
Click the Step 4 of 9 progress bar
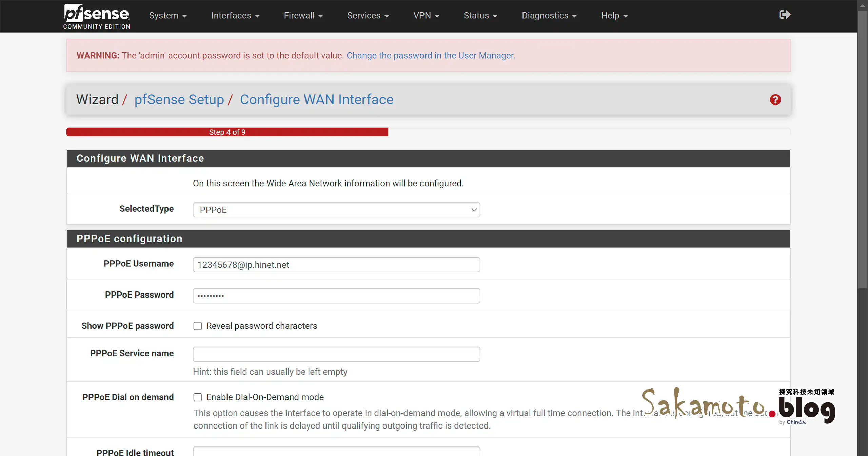tap(227, 132)
